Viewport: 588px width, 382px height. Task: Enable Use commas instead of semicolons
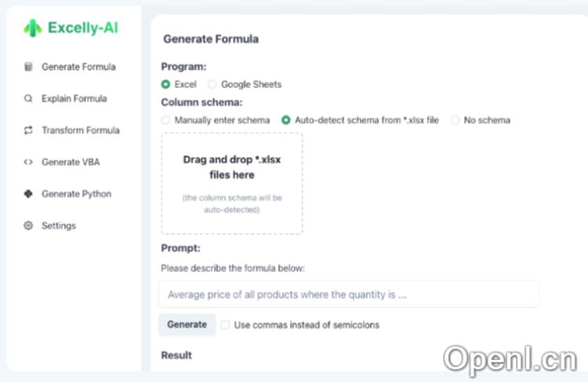[226, 325]
